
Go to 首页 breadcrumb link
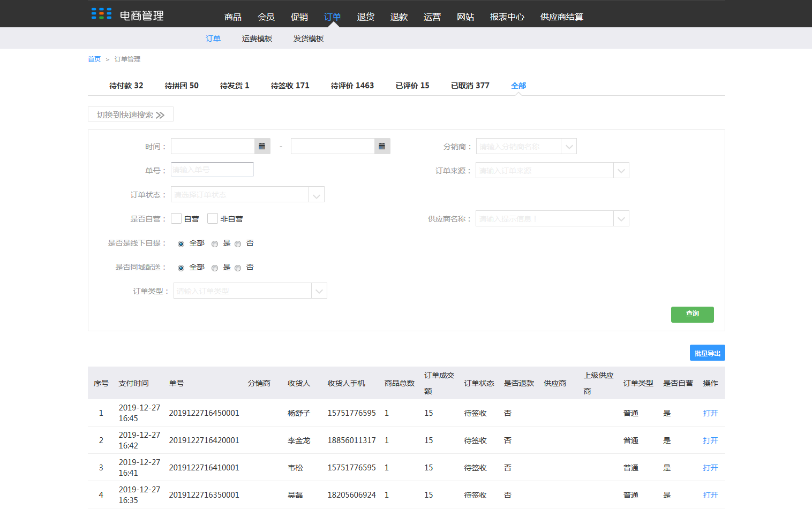point(94,59)
